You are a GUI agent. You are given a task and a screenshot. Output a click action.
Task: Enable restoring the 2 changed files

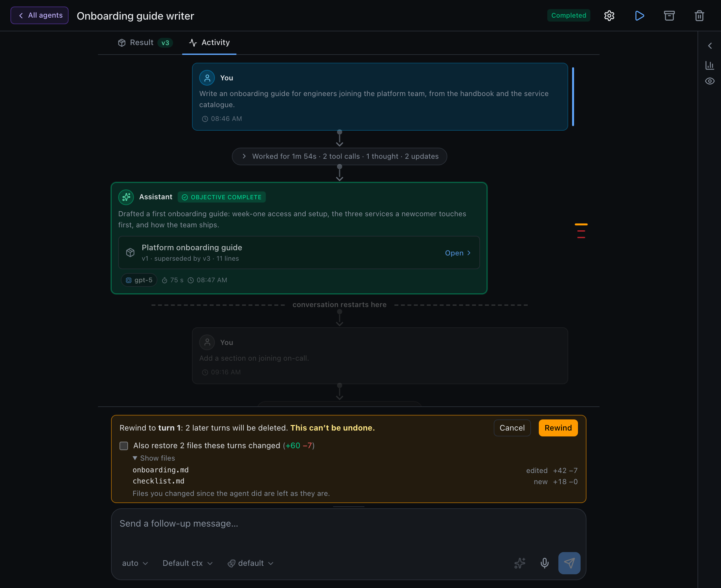coord(124,446)
